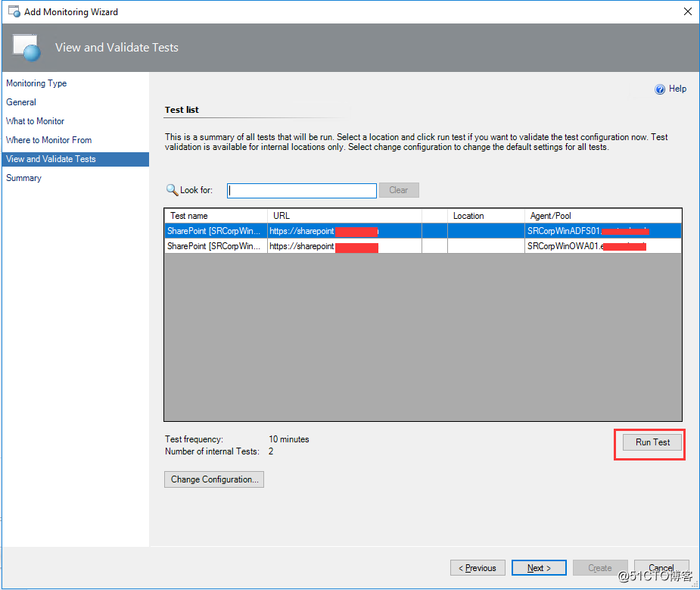The image size is (700, 590).
Task: Sort by the Test name column header
Action: 216,216
